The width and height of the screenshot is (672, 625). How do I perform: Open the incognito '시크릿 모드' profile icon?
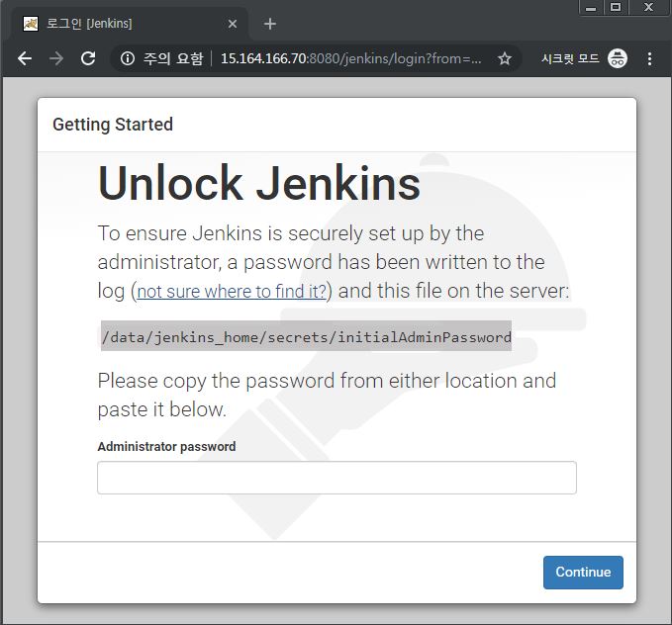[618, 58]
